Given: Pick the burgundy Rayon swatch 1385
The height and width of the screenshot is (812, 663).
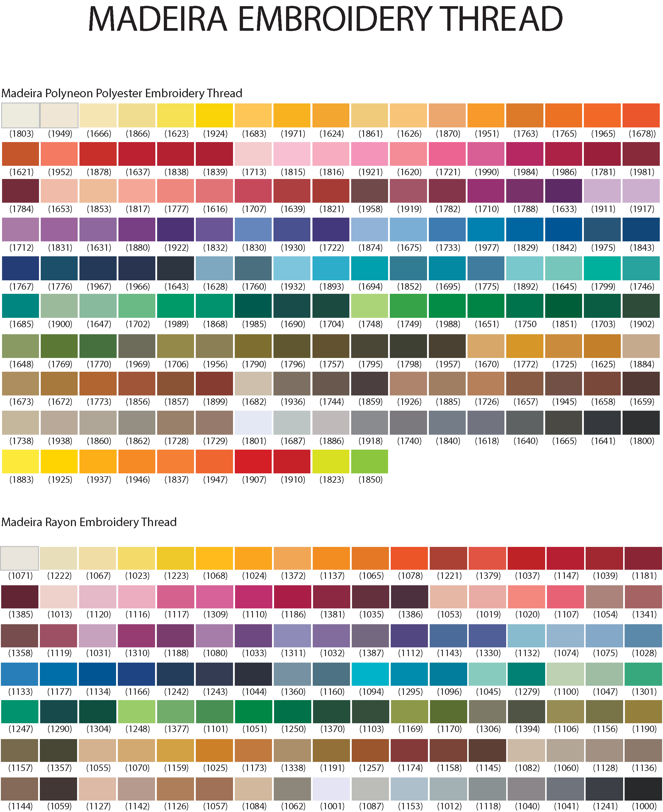Looking at the screenshot, I should [x=19, y=597].
